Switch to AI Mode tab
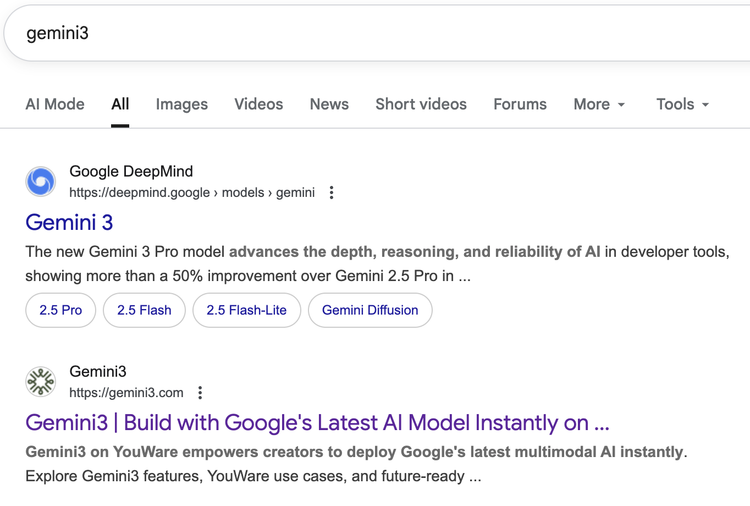750x506 pixels. (55, 104)
